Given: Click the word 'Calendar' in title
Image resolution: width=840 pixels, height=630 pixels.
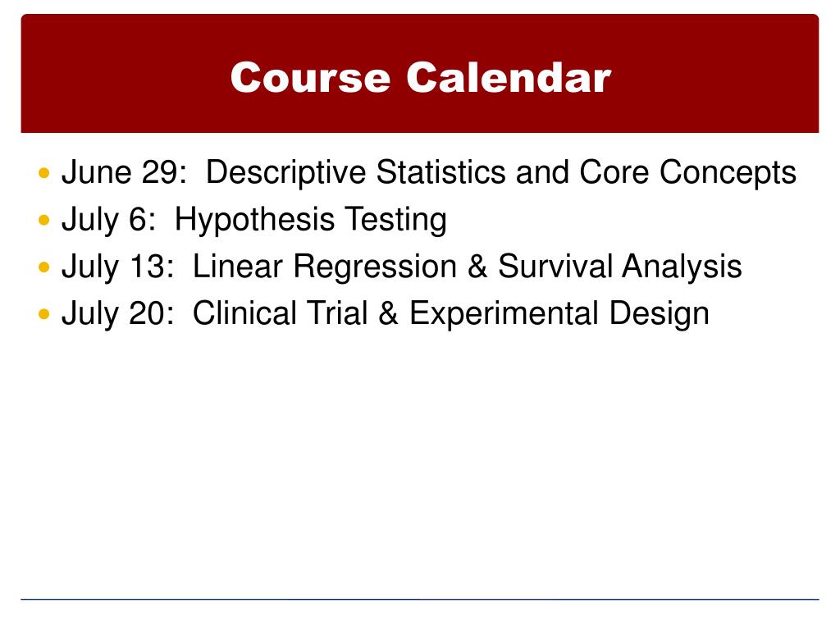Looking at the screenshot, I should (509, 78).
